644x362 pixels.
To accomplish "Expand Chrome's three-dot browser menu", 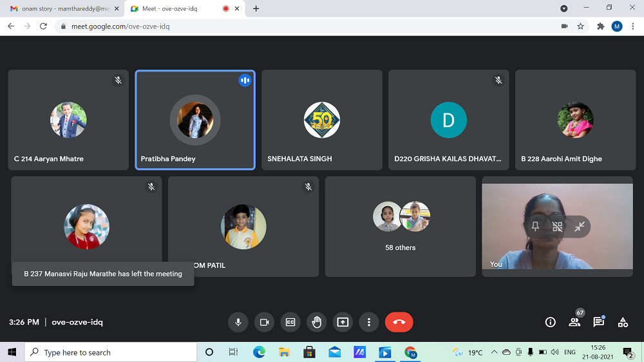I will coord(632,26).
